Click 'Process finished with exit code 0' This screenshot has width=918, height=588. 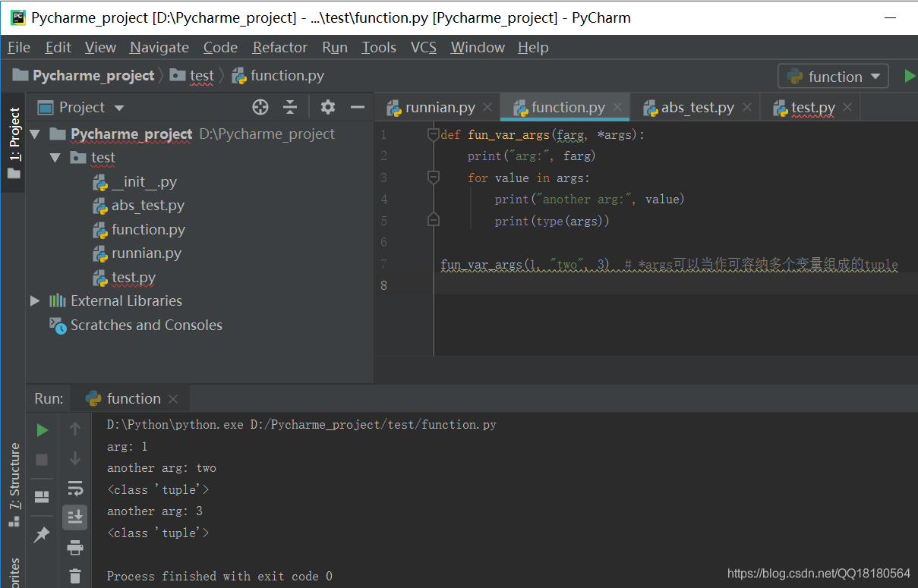tap(219, 577)
